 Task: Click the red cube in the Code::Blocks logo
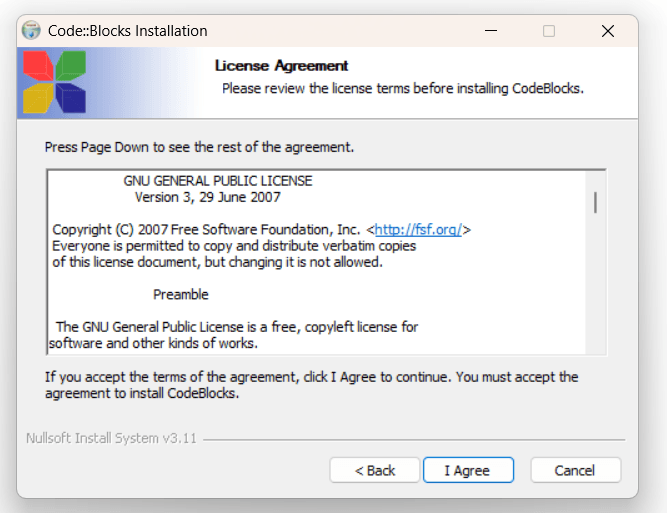pos(38,68)
